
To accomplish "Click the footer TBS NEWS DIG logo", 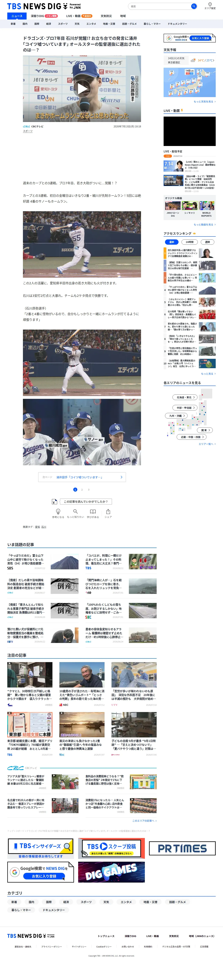I will click(x=31, y=936).
